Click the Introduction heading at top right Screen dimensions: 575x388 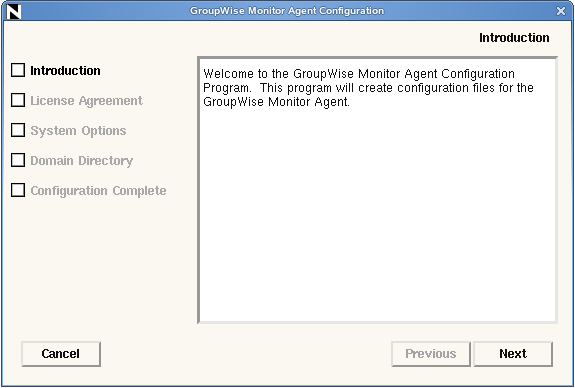pos(514,38)
